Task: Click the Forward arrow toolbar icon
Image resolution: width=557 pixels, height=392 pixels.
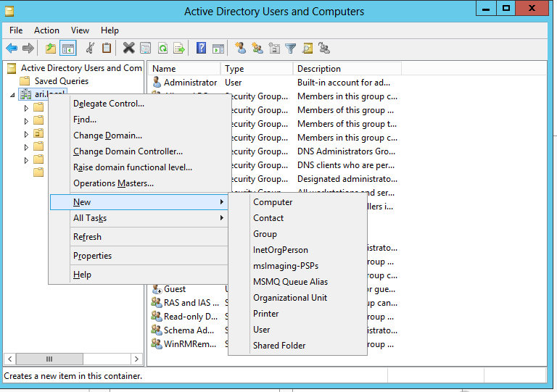Action: coord(28,48)
